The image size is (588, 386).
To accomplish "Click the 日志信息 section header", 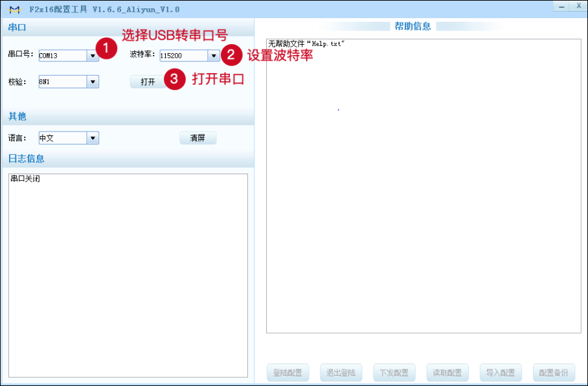I will pos(27,159).
